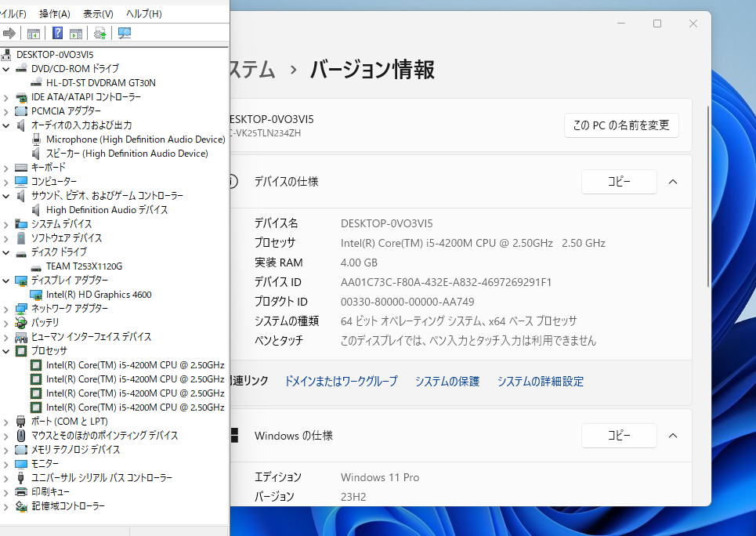Click the バッテリ battery icon
756x536 pixels.
pyautogui.click(x=20, y=322)
